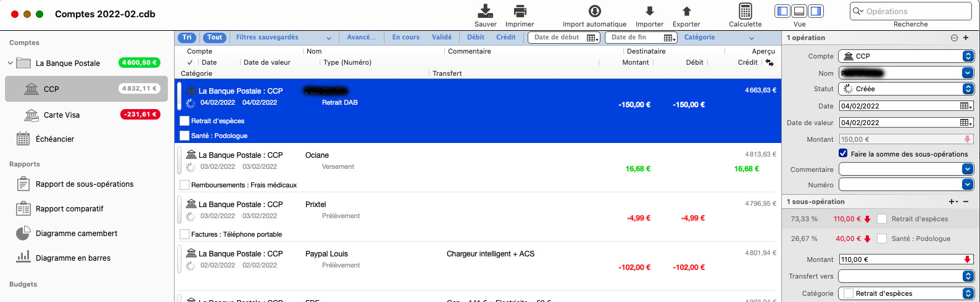Start Import automatique from toolbar
The height and width of the screenshot is (302, 980).
coord(594,11)
